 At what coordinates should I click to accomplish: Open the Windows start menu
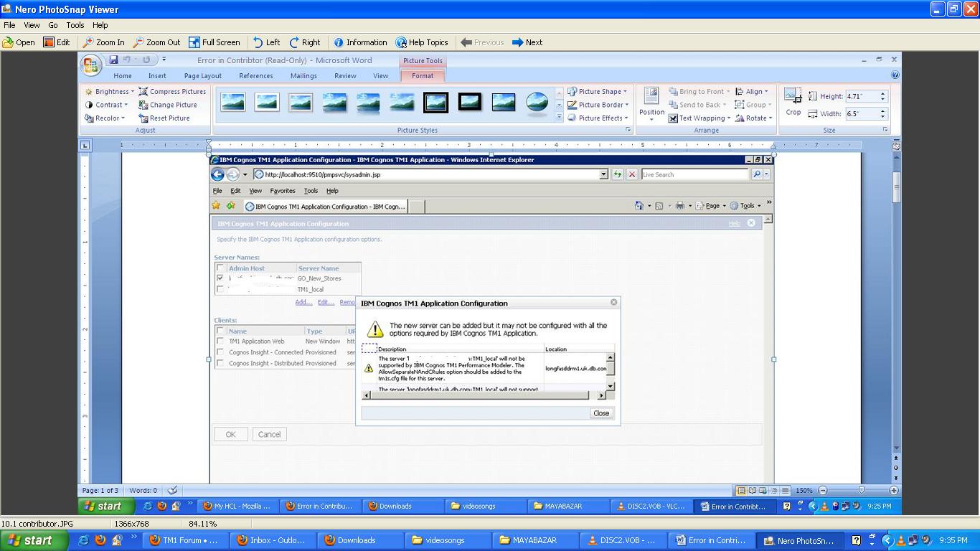(x=34, y=540)
